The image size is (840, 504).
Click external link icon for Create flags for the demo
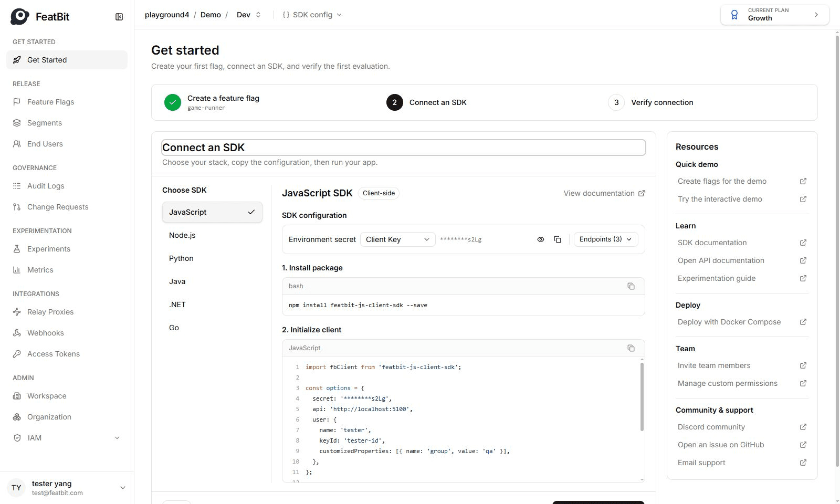pyautogui.click(x=803, y=181)
